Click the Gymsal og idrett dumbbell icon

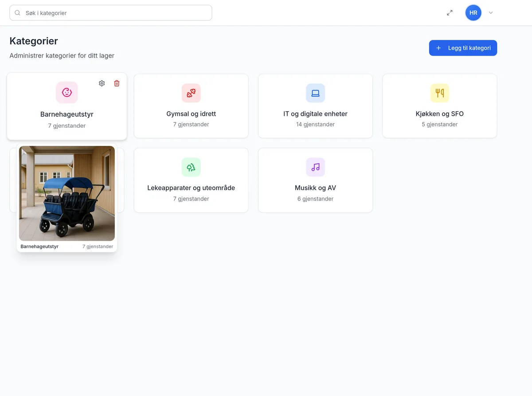(191, 93)
